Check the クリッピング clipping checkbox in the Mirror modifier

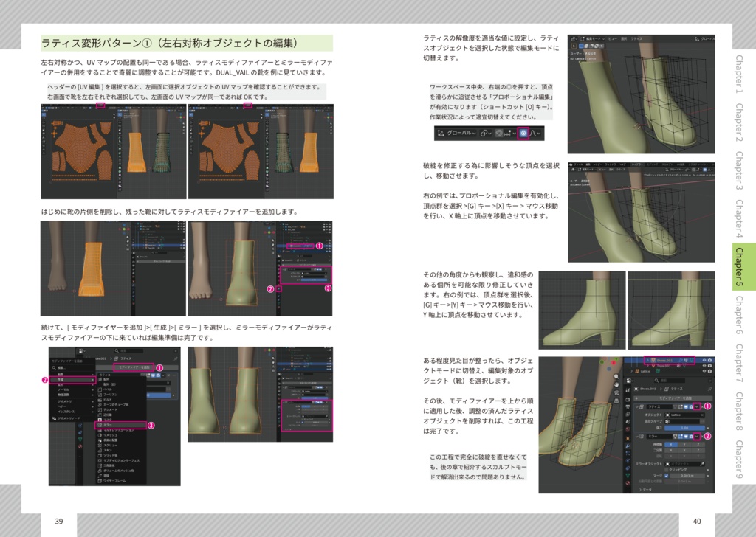coord(666,468)
